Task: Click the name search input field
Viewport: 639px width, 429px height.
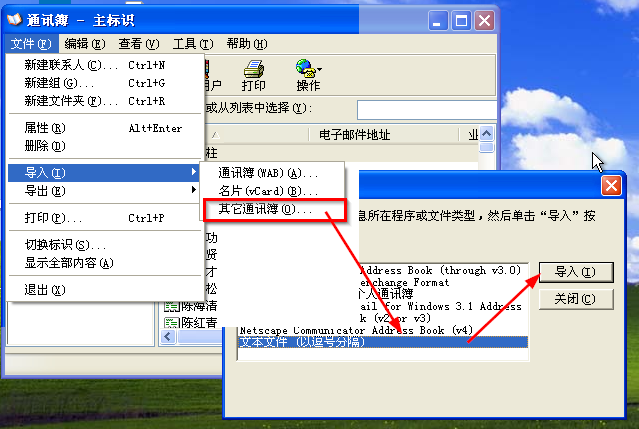Action: (426, 110)
